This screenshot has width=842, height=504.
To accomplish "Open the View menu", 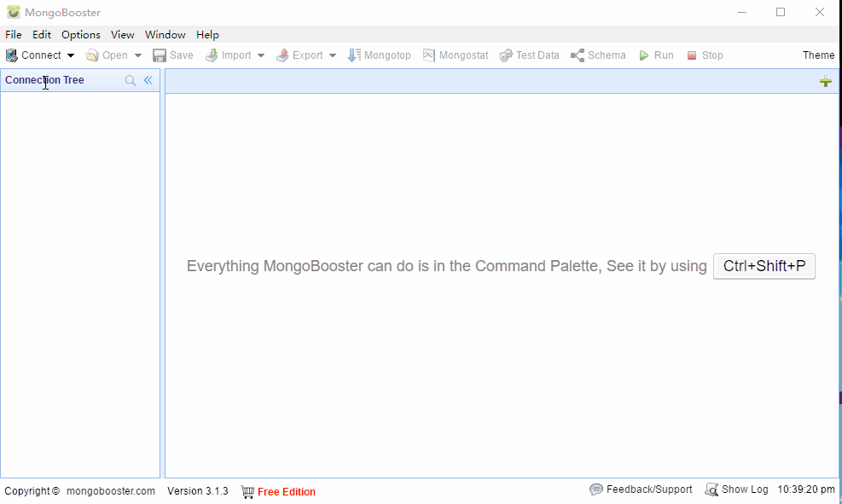I will click(x=123, y=34).
